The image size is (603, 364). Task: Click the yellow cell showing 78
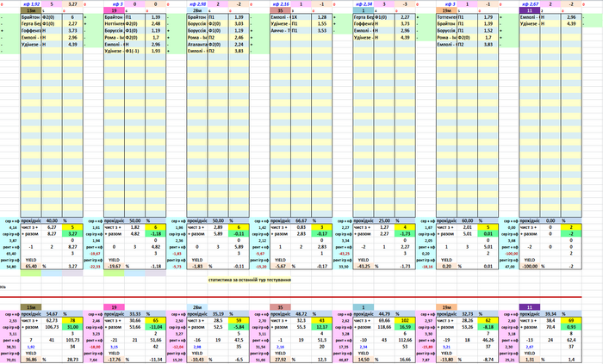pos(72,320)
